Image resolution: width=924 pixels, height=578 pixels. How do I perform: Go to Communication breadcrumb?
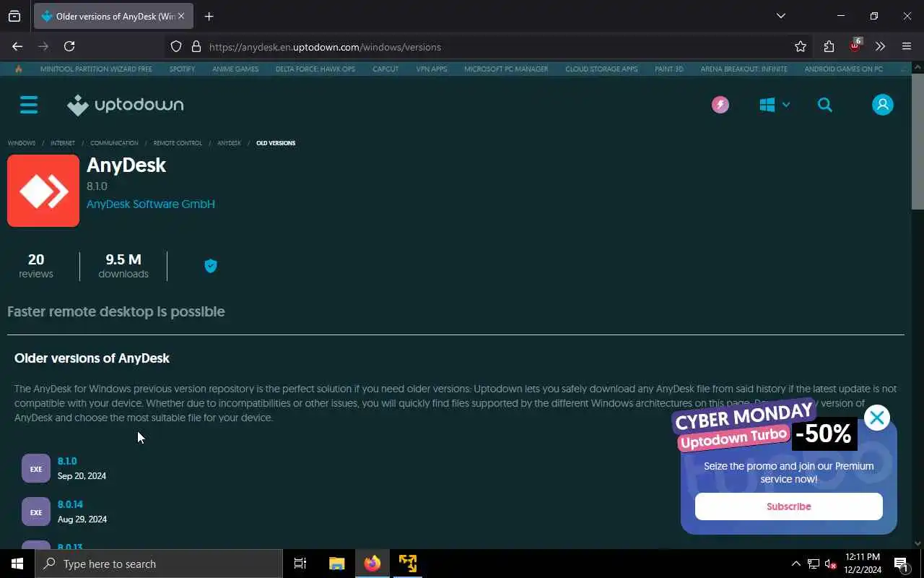[x=114, y=143]
